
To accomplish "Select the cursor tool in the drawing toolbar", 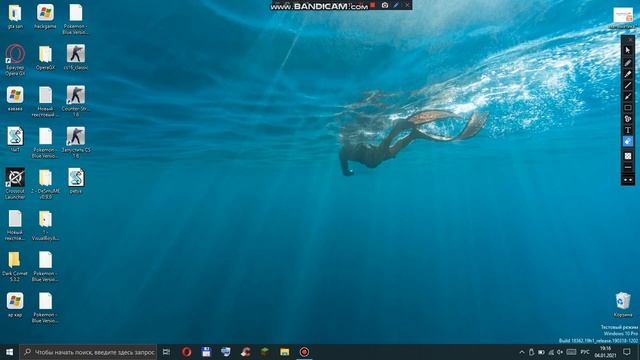I will 628,50.
